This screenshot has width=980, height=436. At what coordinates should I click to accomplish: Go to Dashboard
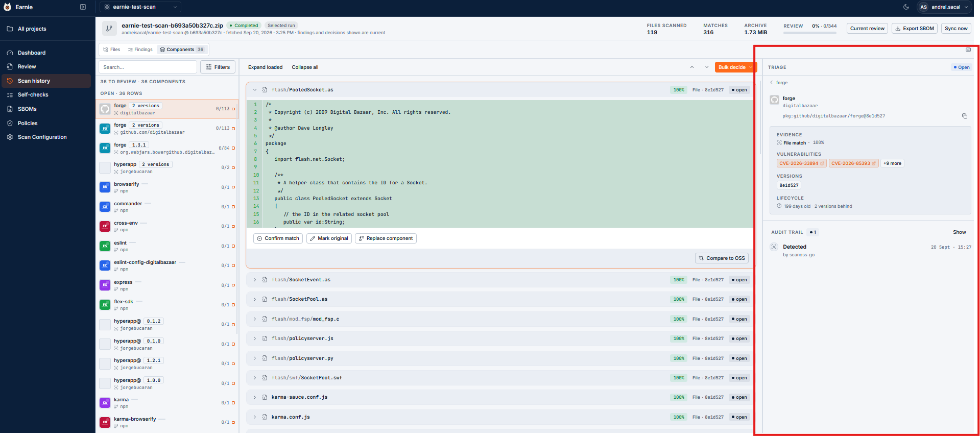(x=31, y=53)
